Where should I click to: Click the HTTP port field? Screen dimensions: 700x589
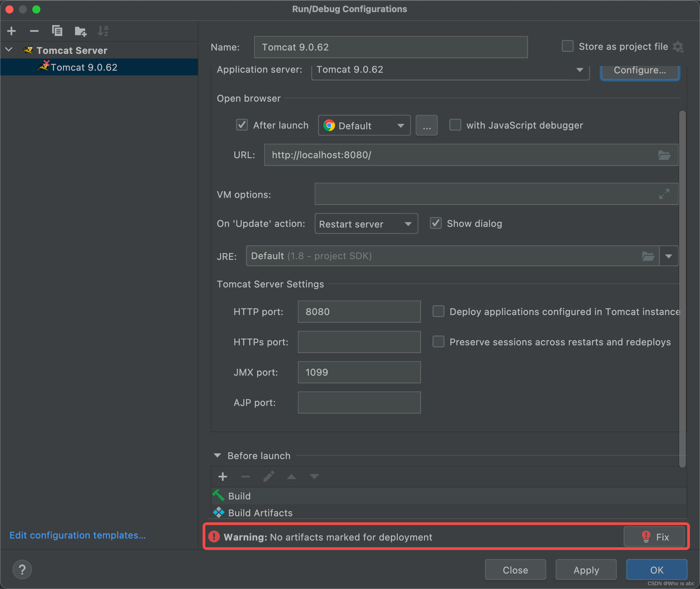click(x=359, y=312)
